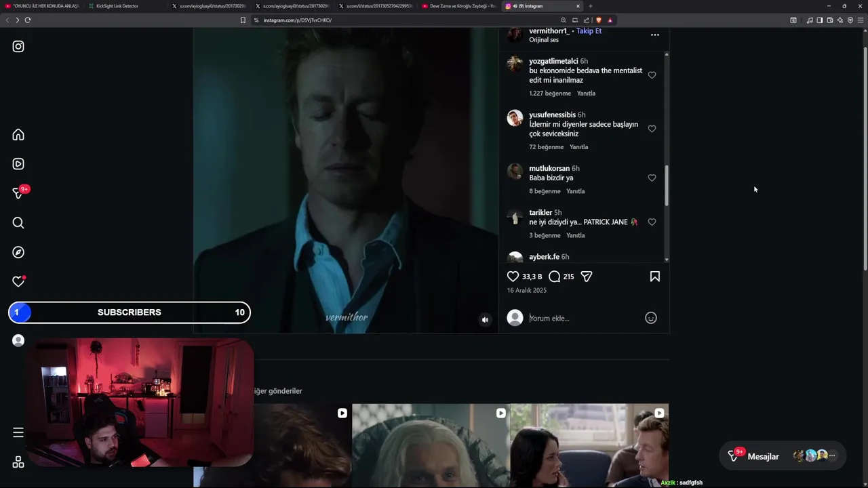Screen dimensions: 868x488
Task: Open the browser main menu
Action: 861,20
